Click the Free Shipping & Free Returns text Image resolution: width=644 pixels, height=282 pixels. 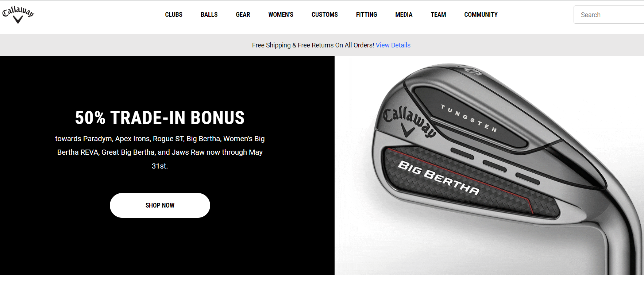pyautogui.click(x=313, y=45)
